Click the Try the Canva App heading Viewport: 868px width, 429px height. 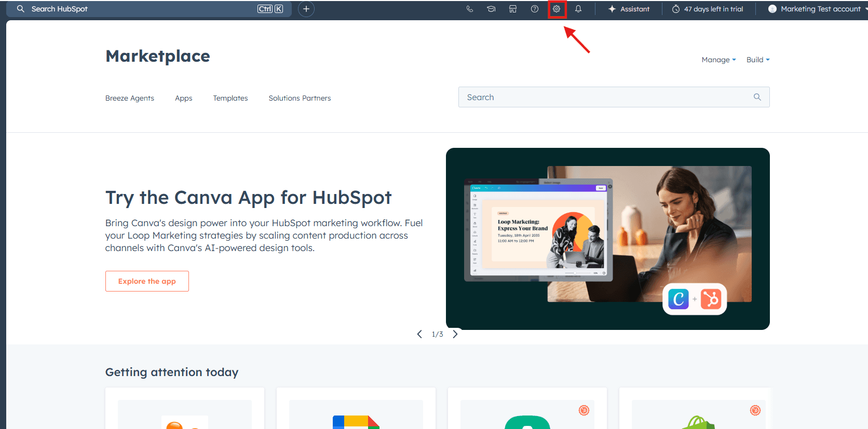(x=248, y=198)
